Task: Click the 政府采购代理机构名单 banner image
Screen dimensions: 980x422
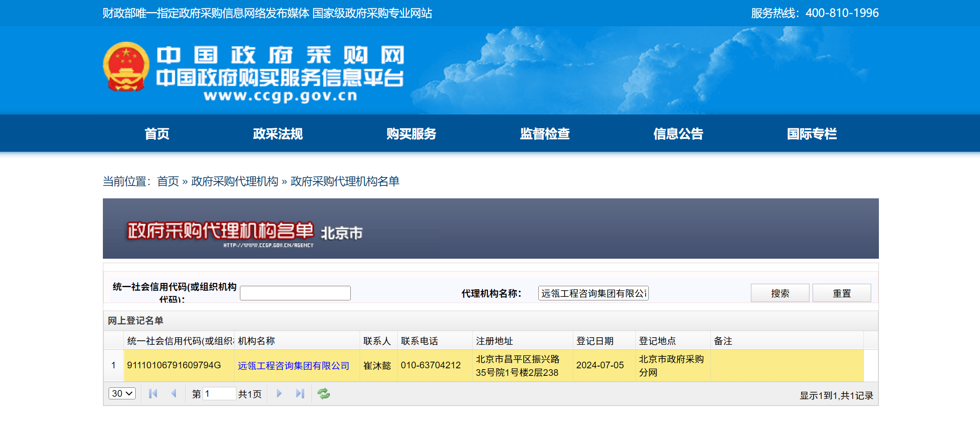Action: [491, 229]
